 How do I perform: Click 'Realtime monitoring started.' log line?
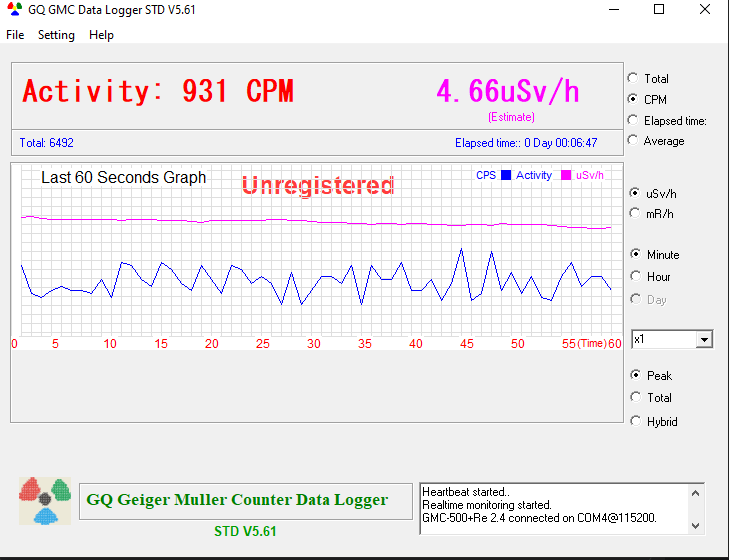[x=487, y=505]
